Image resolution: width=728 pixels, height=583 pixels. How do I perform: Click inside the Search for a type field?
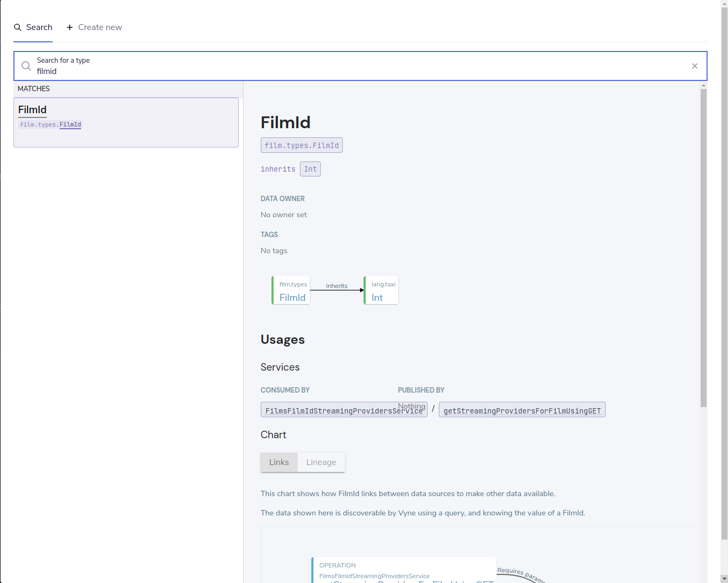point(361,66)
